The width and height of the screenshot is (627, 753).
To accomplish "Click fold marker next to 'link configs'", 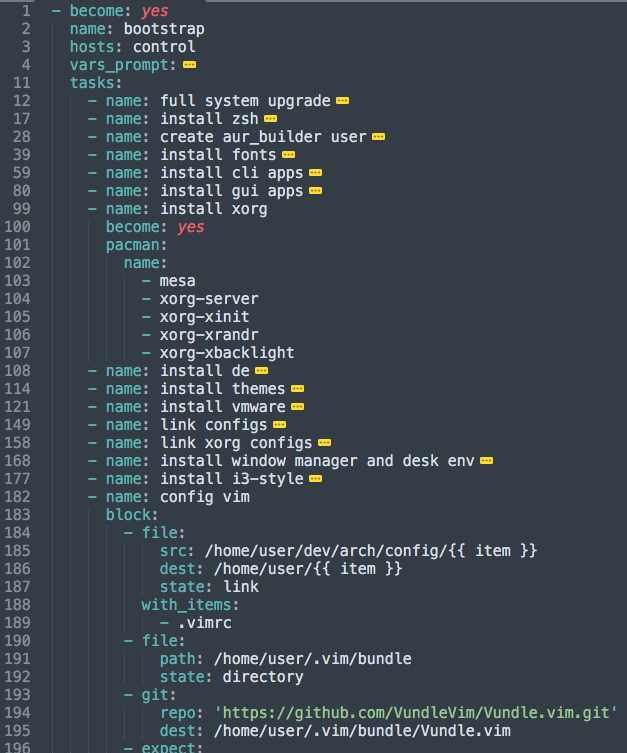I will click(x=279, y=425).
